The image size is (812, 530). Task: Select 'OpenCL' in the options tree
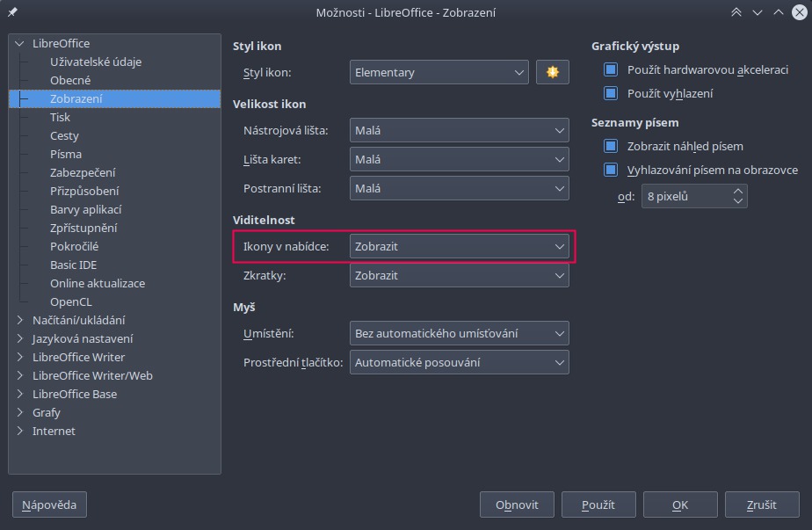71,301
